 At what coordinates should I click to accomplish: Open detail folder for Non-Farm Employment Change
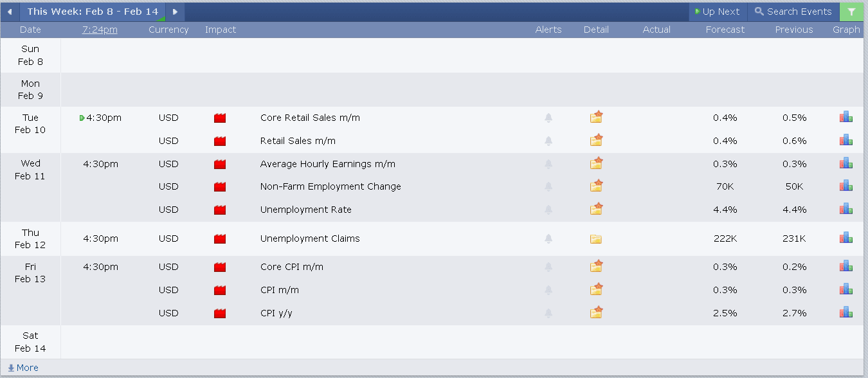point(596,186)
